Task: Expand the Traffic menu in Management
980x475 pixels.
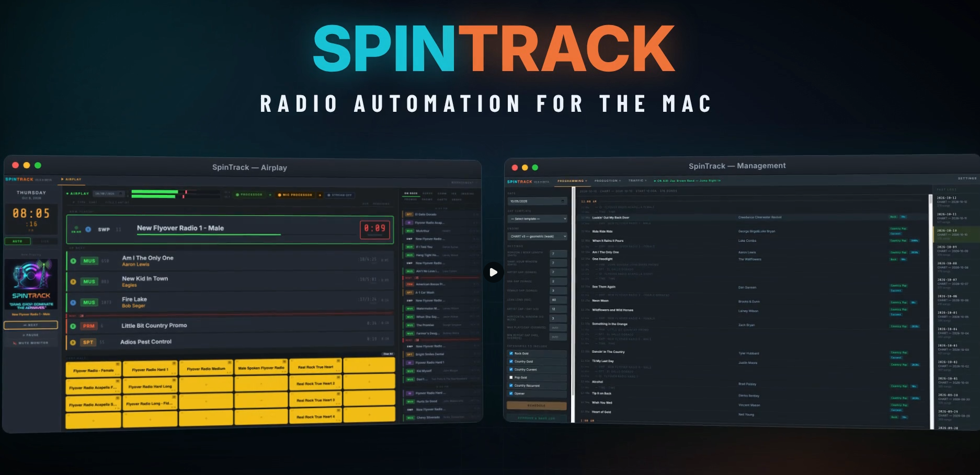Action: [x=637, y=181]
